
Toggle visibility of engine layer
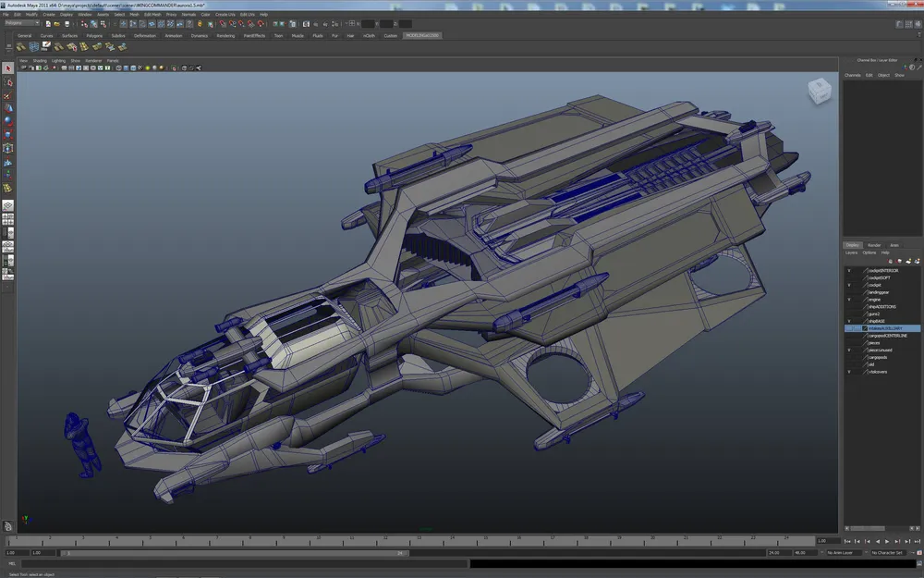point(849,300)
